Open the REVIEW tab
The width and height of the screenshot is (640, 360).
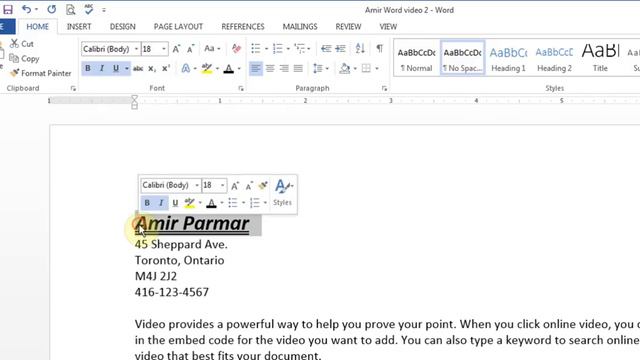click(348, 27)
